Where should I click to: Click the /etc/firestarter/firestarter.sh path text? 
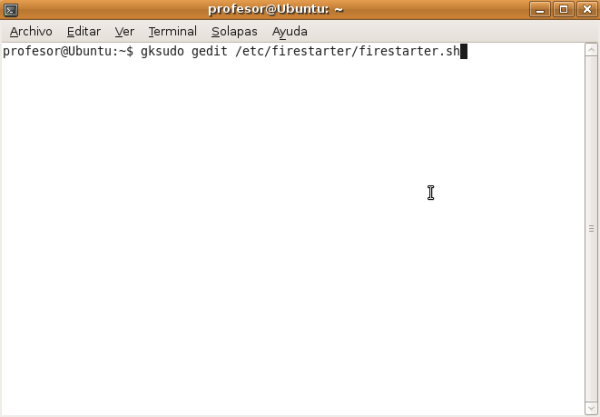pos(347,51)
